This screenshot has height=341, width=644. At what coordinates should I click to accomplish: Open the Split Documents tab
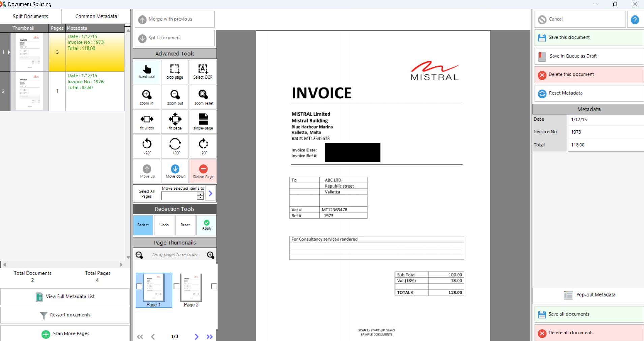point(30,16)
